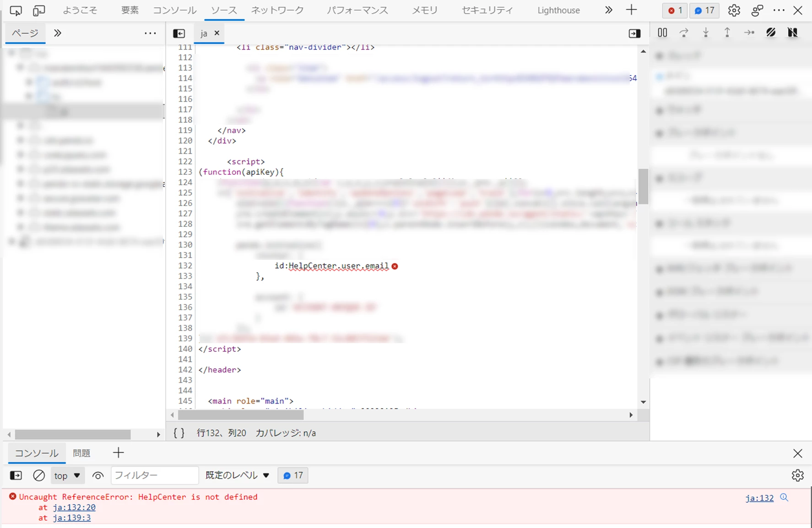Open DevTools settings gear in top bar
Screen dimensions: 812x528
(x=734, y=10)
